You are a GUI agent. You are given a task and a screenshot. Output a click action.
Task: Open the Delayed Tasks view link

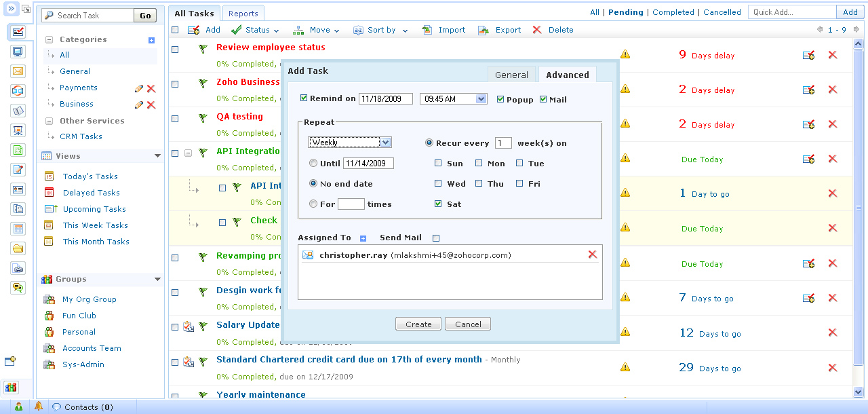pos(91,193)
